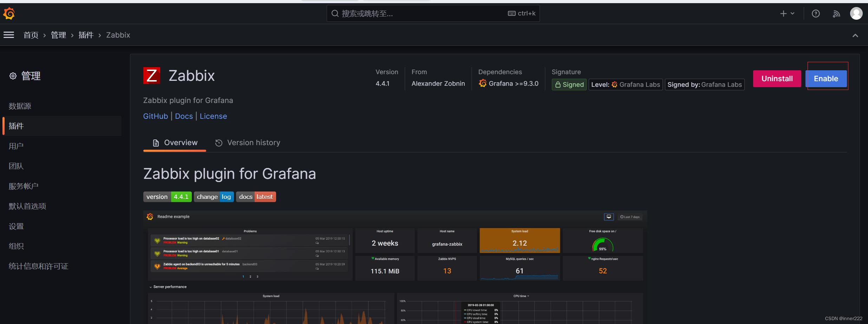Collapse the top bar with chevron

click(x=855, y=35)
